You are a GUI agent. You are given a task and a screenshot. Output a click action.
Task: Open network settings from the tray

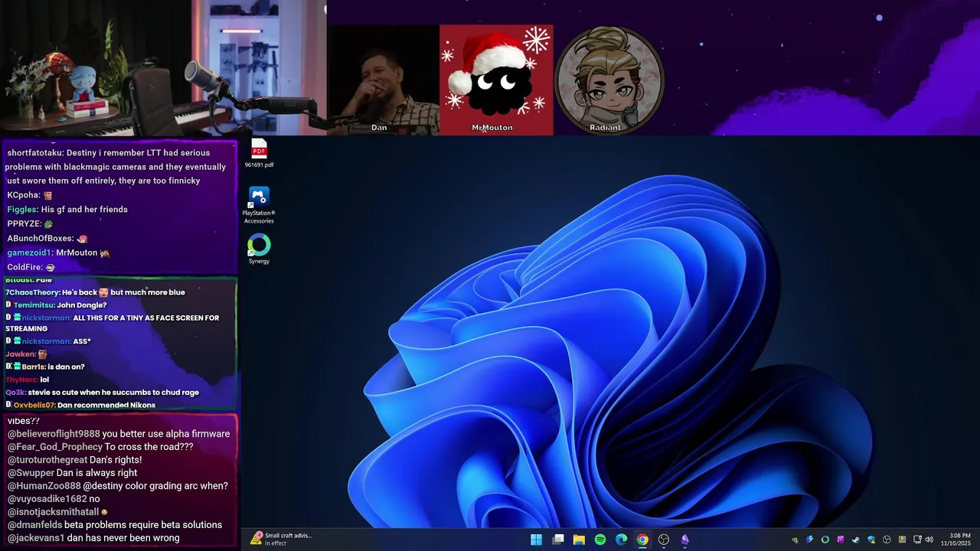pyautogui.click(x=917, y=540)
